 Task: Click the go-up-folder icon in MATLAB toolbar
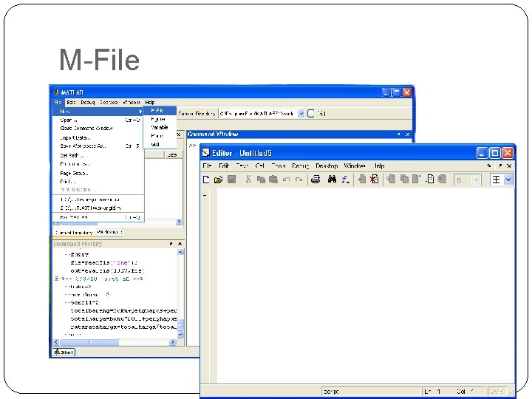coord(321,113)
